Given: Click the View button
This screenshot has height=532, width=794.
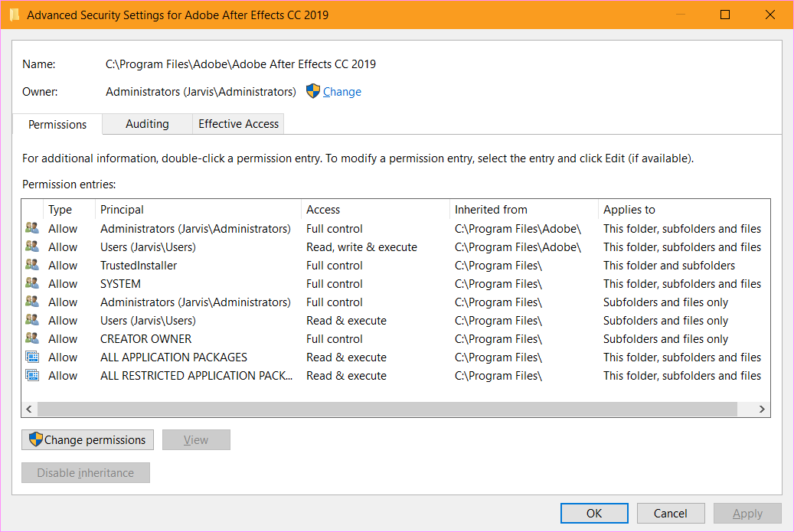Looking at the screenshot, I should tap(196, 440).
